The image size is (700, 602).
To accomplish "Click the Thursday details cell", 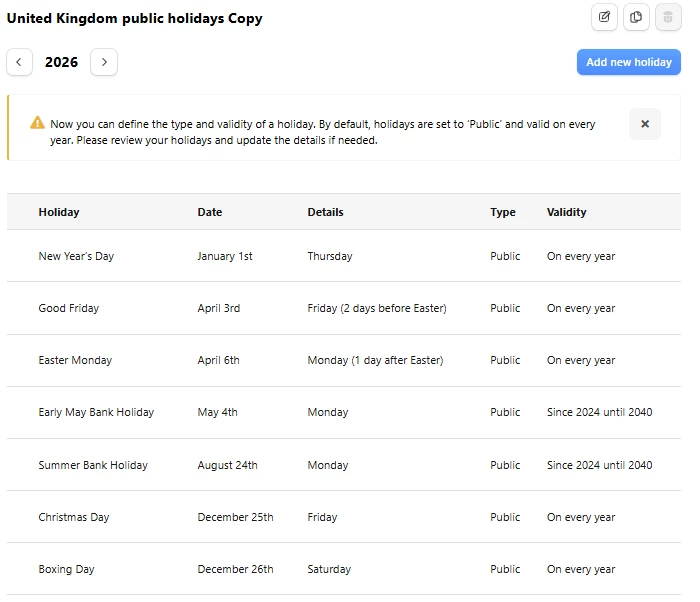I will (x=330, y=256).
